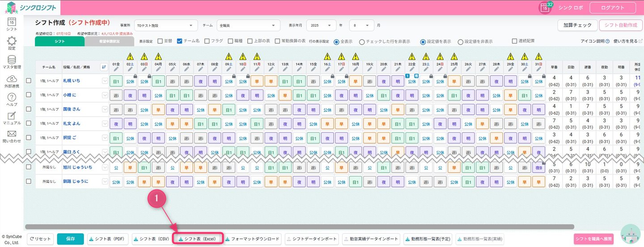Click the pencil edit icon under 31日
Screen dimensions: 644x247
pos(538,69)
